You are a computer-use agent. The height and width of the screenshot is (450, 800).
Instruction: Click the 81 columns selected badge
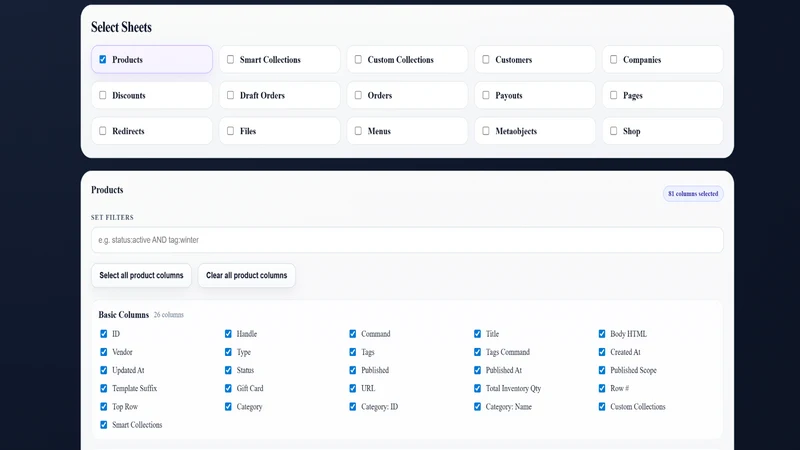[693, 194]
